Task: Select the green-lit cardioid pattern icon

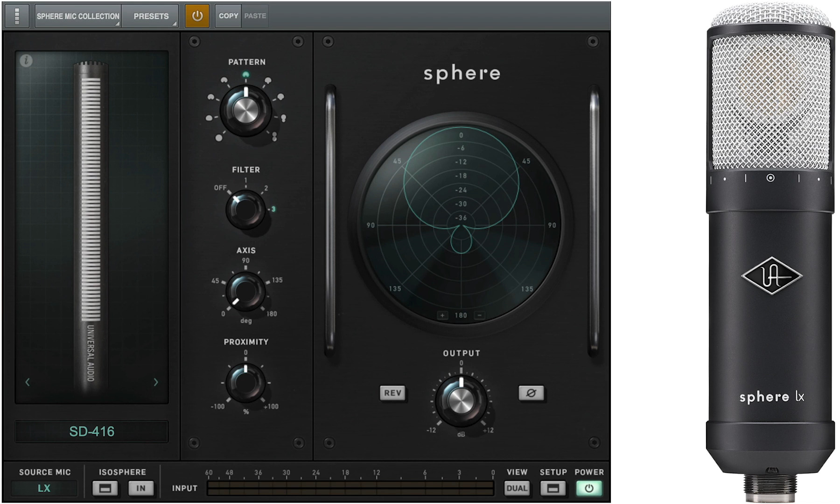Action: pyautogui.click(x=246, y=75)
